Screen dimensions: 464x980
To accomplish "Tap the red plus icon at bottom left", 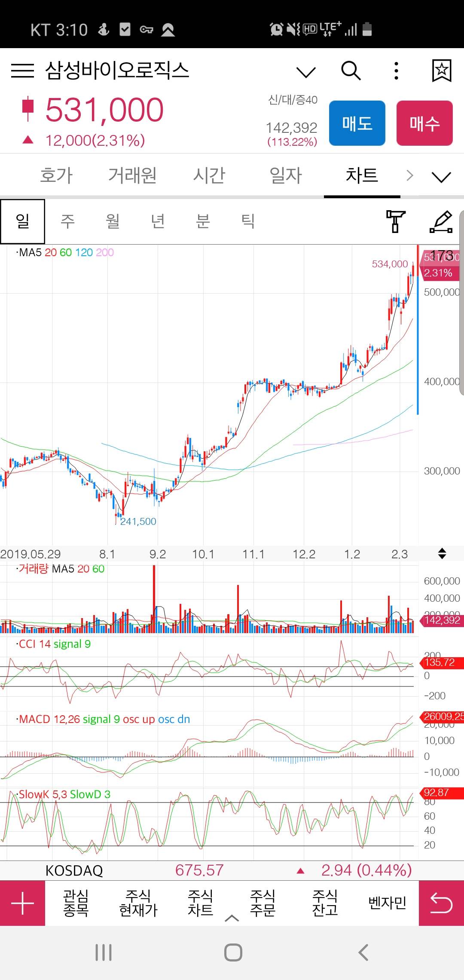I will 22,903.
